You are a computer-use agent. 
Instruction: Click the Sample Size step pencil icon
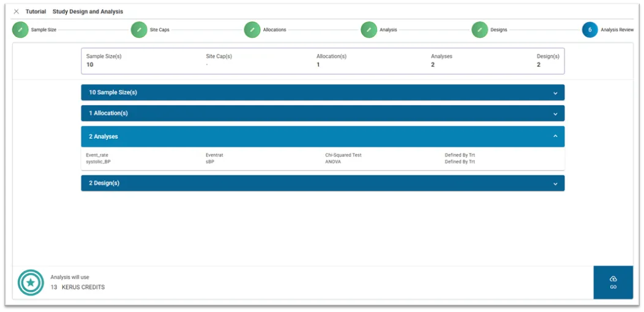(x=20, y=30)
